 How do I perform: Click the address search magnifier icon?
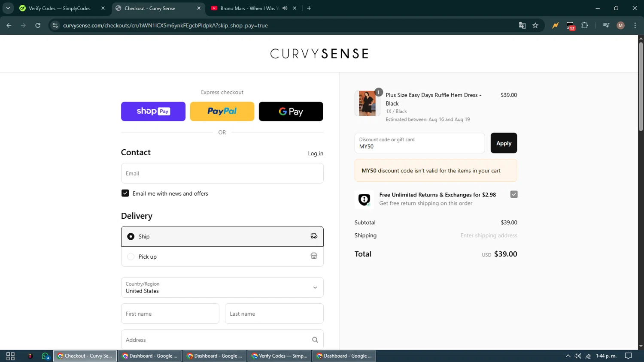pos(315,340)
